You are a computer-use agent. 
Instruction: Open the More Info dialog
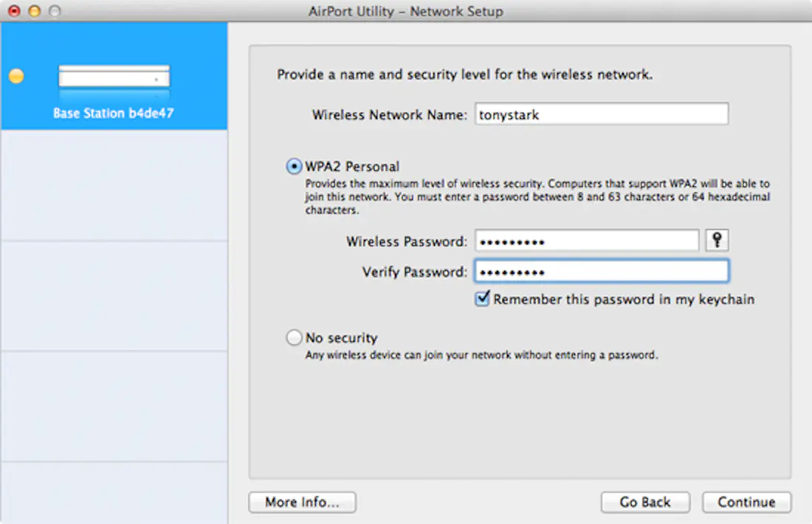302,502
